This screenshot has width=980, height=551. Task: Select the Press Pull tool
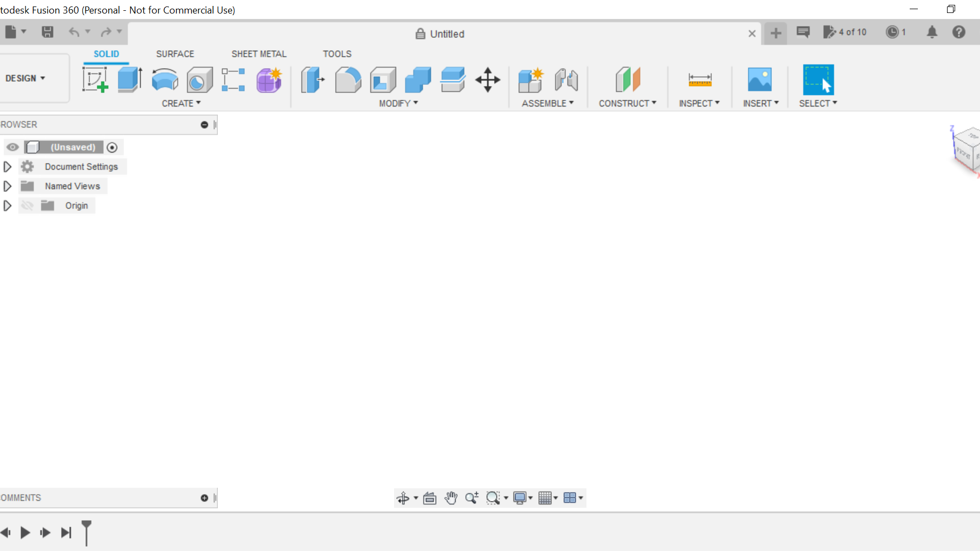pos(312,79)
